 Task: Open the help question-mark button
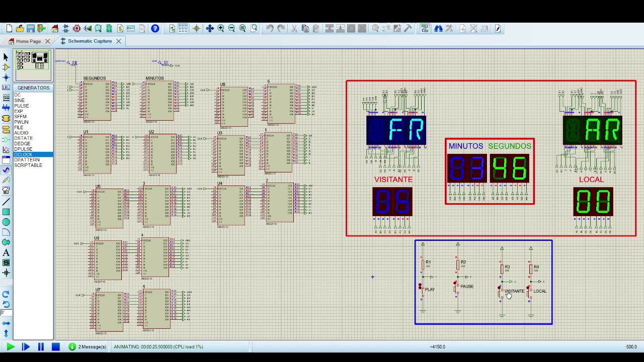click(x=155, y=29)
